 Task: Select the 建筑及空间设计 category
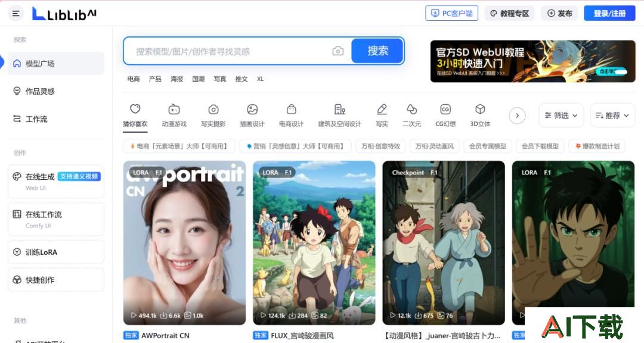(x=340, y=116)
